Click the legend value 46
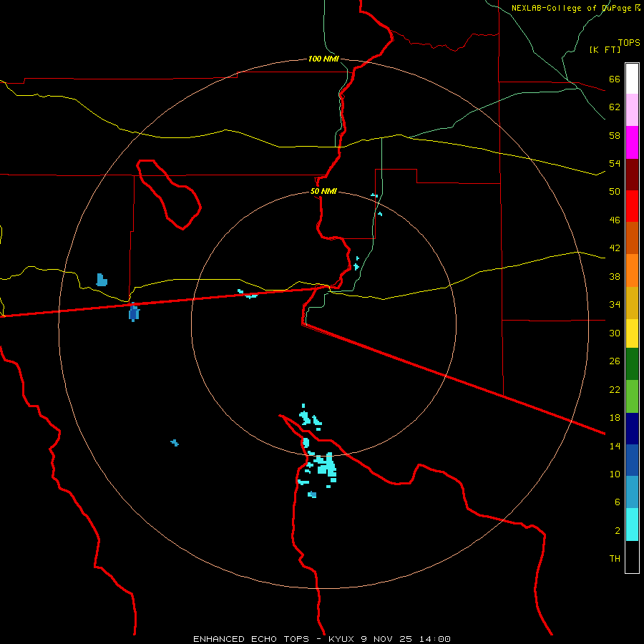This screenshot has width=644, height=644. point(615,220)
